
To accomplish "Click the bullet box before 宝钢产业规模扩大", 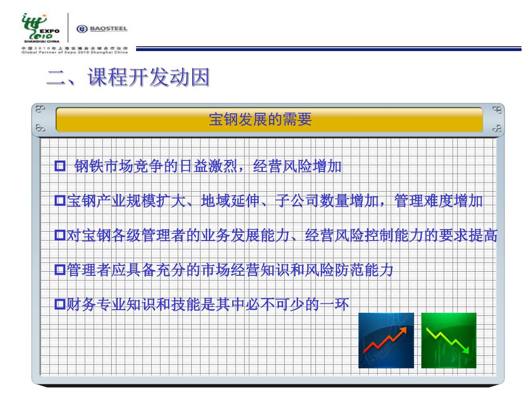I will coord(60,201).
